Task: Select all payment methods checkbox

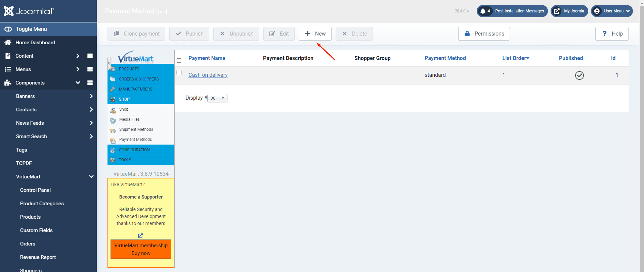Action: click(179, 61)
